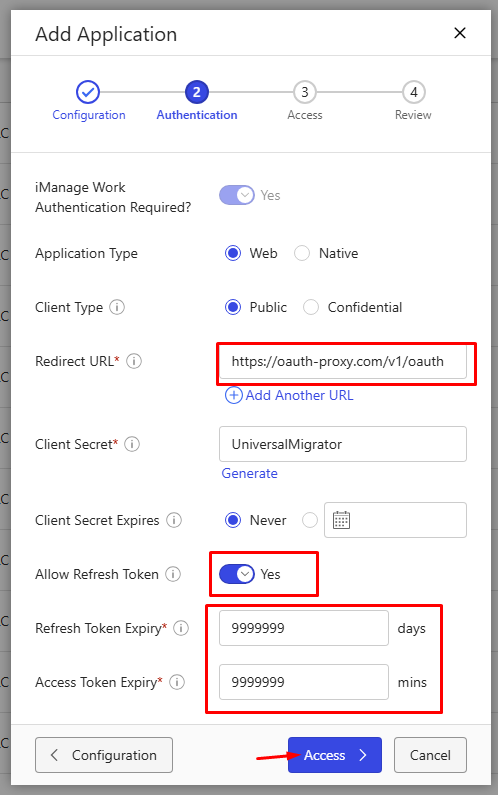The image size is (498, 795).
Task: Click the Client Secret Expires info icon
Action: (174, 520)
